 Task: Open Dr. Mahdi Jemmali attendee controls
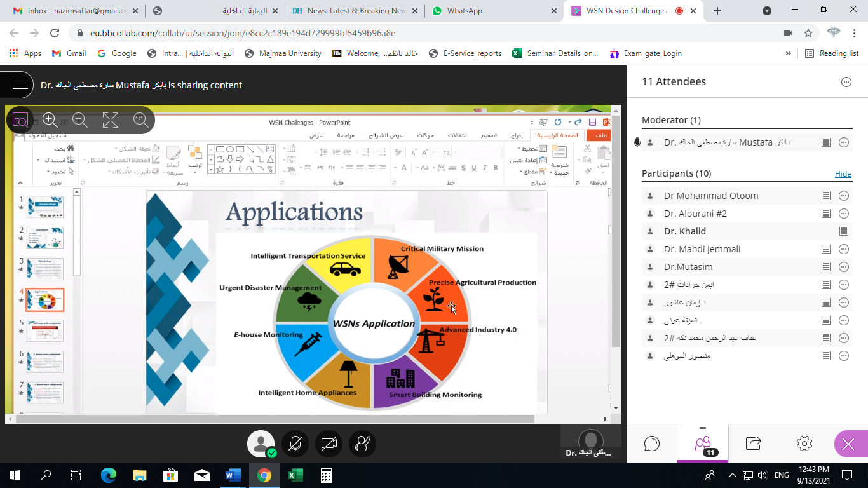[844, 249]
